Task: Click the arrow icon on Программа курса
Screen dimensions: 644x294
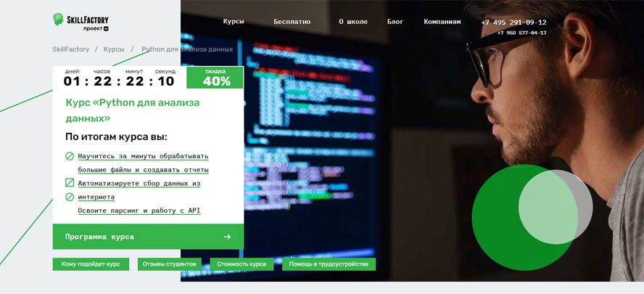Action: pyautogui.click(x=227, y=237)
